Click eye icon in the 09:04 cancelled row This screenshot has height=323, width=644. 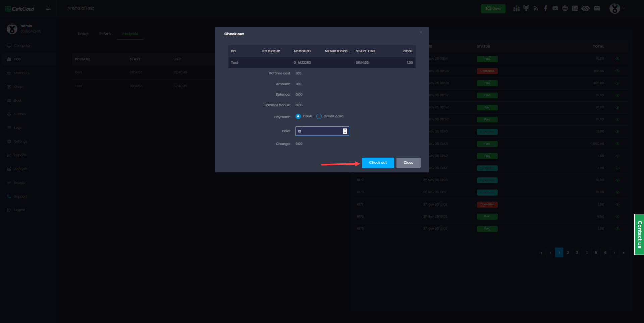pyautogui.click(x=618, y=71)
